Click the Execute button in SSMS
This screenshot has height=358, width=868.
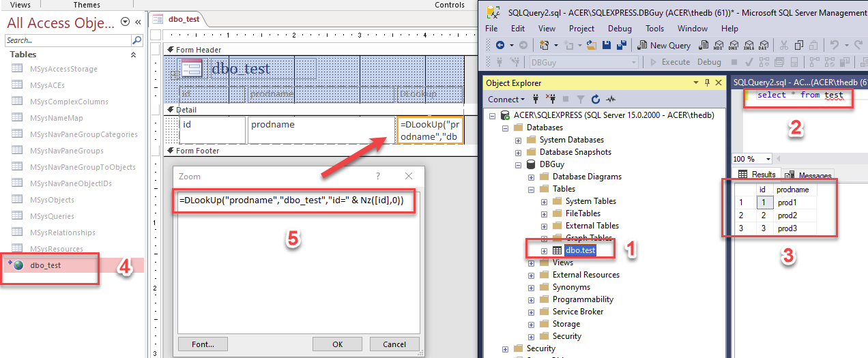[x=669, y=62]
